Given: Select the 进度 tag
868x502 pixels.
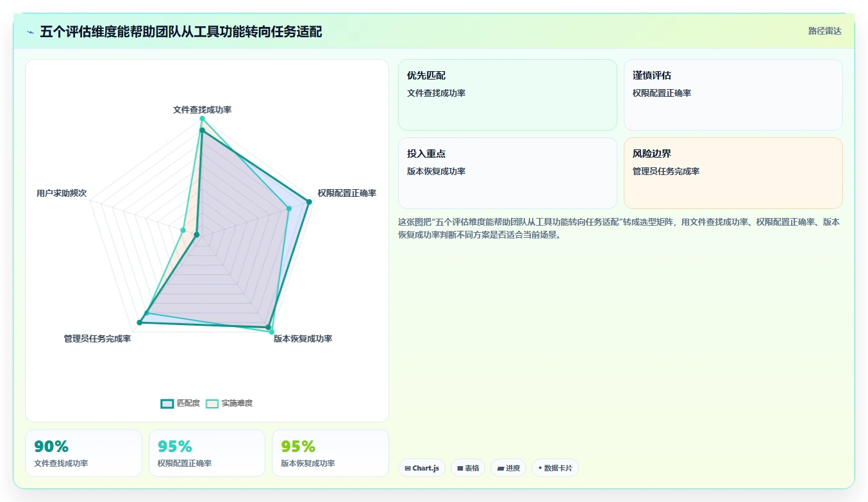Looking at the screenshot, I should coord(508,468).
